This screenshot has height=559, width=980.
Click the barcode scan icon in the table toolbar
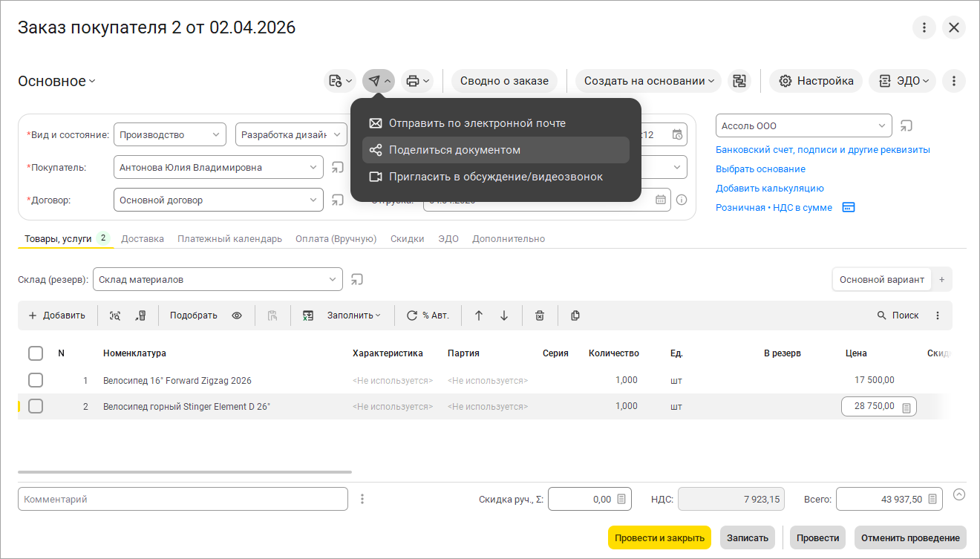(115, 316)
